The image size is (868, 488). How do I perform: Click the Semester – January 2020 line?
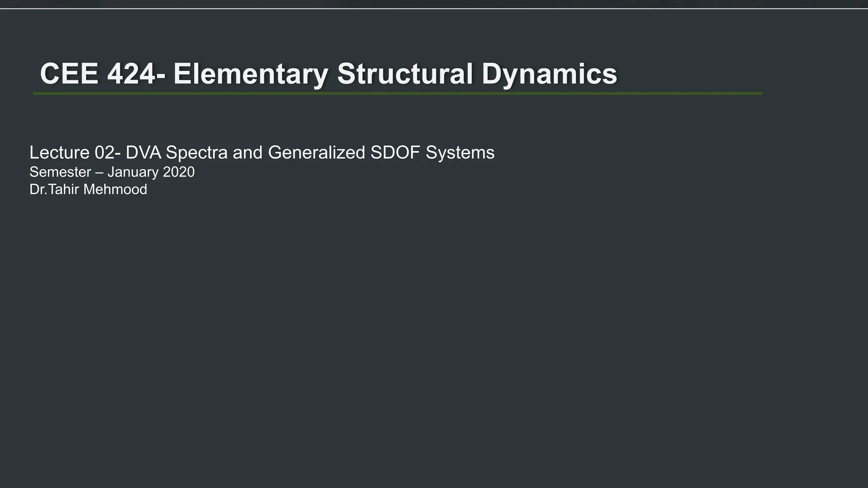tap(112, 172)
